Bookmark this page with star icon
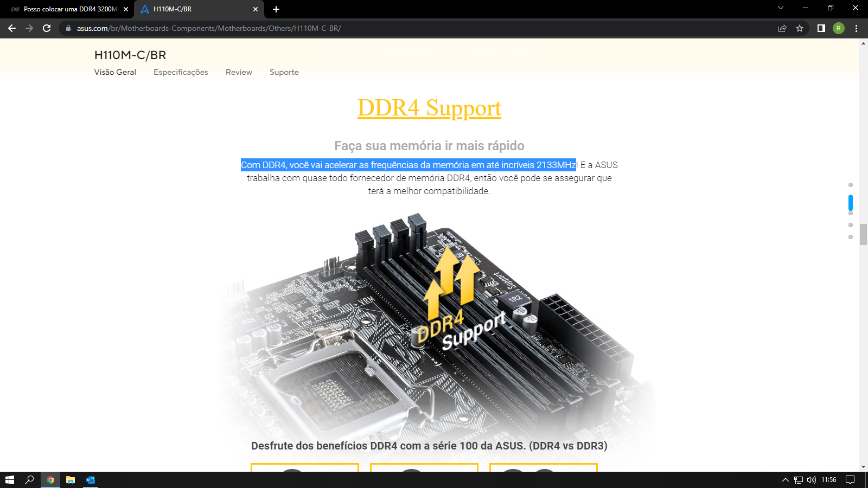The image size is (868, 488). click(x=800, y=28)
